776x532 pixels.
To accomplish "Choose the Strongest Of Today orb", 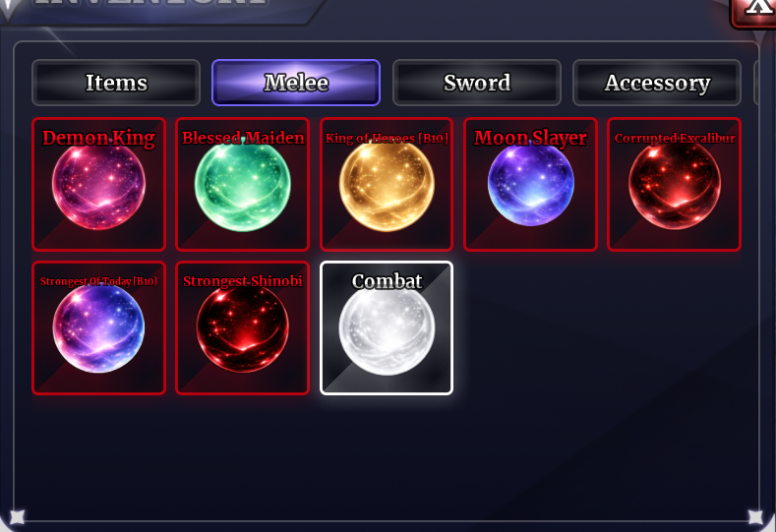I will click(x=98, y=328).
